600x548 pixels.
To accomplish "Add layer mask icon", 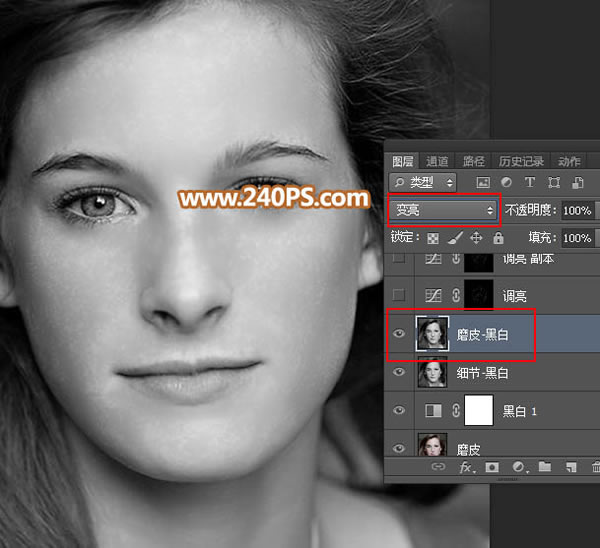I will 492,467.
